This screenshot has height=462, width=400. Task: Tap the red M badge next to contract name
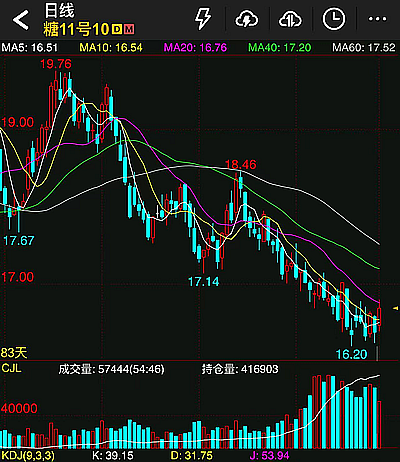click(x=129, y=29)
